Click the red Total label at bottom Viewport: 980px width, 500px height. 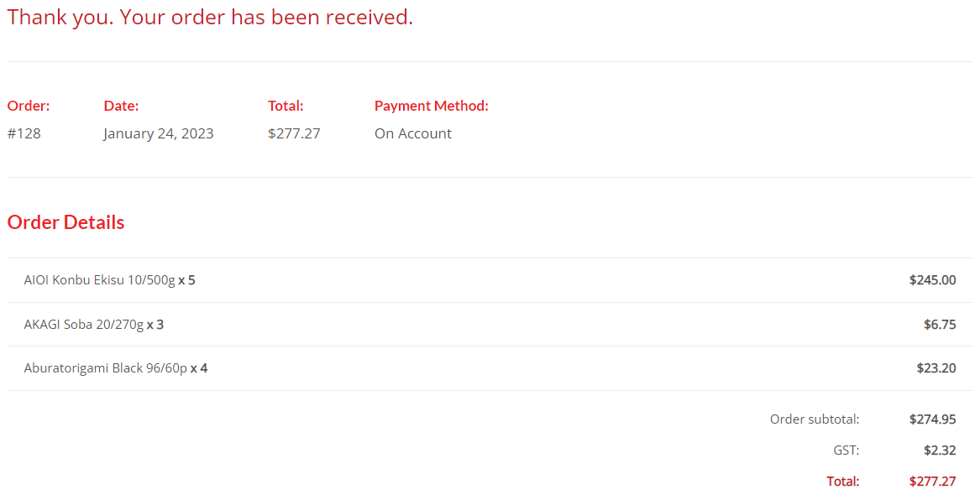[843, 482]
